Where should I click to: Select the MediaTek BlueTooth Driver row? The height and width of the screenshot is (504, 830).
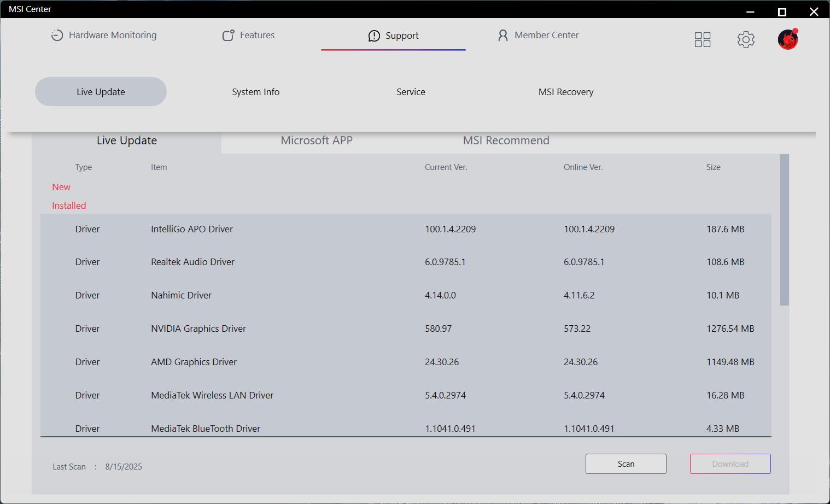click(x=406, y=427)
